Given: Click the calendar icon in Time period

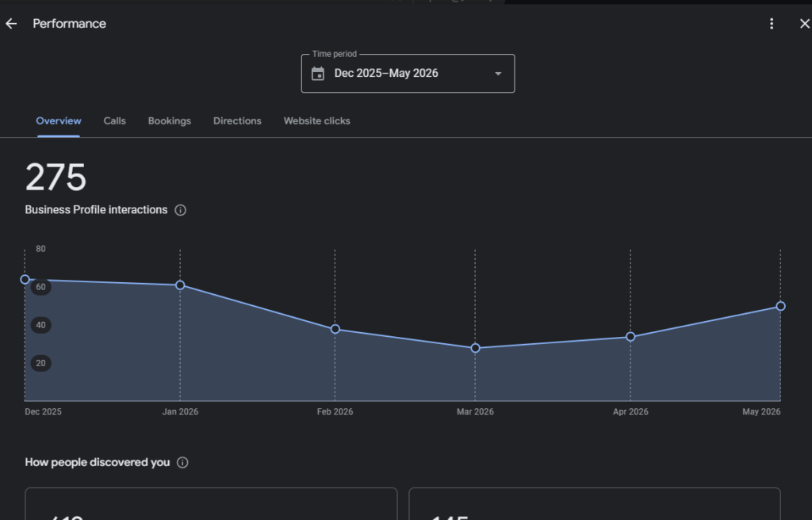Looking at the screenshot, I should [x=318, y=74].
